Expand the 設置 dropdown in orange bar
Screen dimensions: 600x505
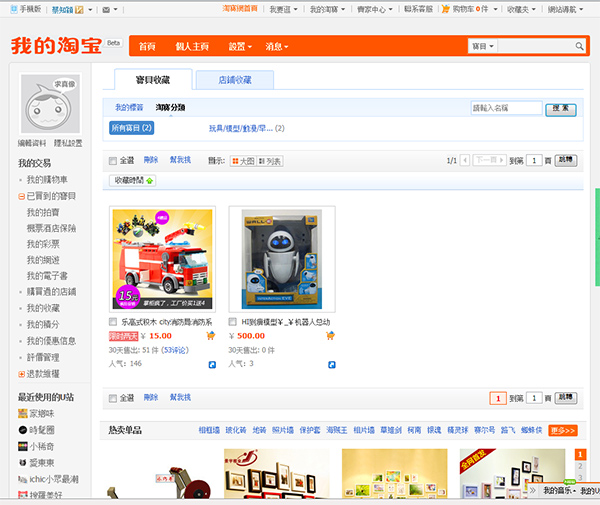pyautogui.click(x=240, y=47)
